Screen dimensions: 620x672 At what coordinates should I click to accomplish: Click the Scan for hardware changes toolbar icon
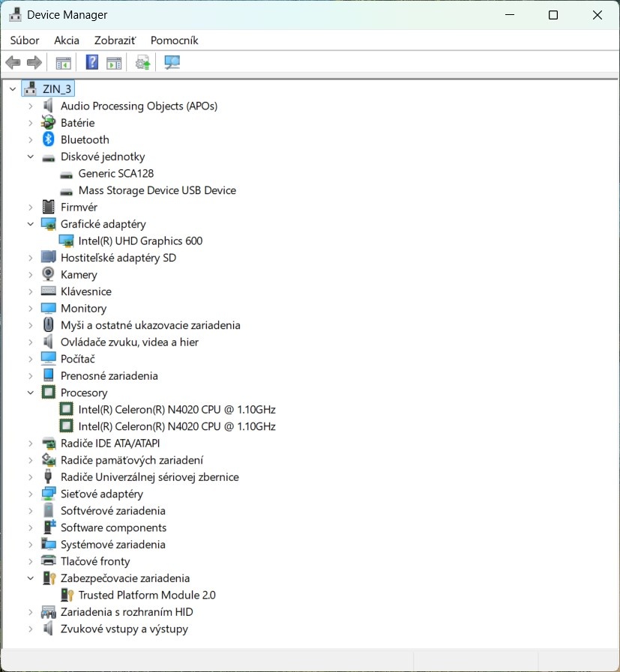172,62
